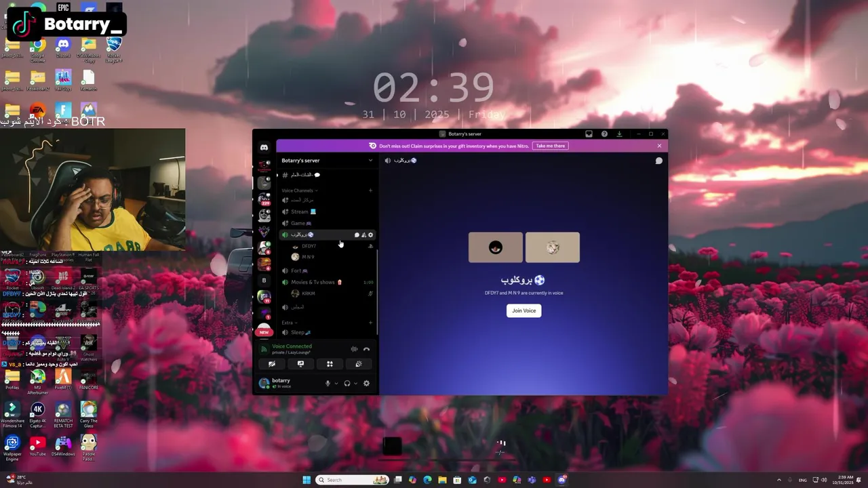Open Movies & Tv shows voice channel

(x=328, y=282)
